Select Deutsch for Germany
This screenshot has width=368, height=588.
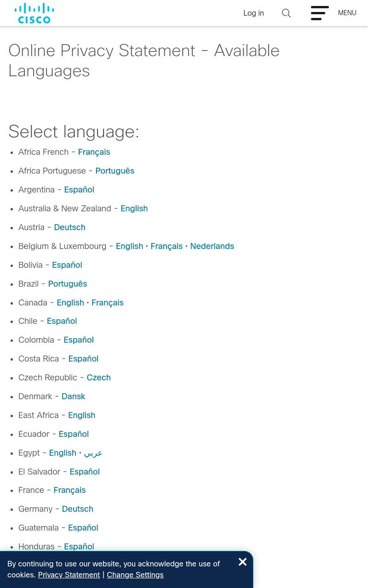click(77, 509)
